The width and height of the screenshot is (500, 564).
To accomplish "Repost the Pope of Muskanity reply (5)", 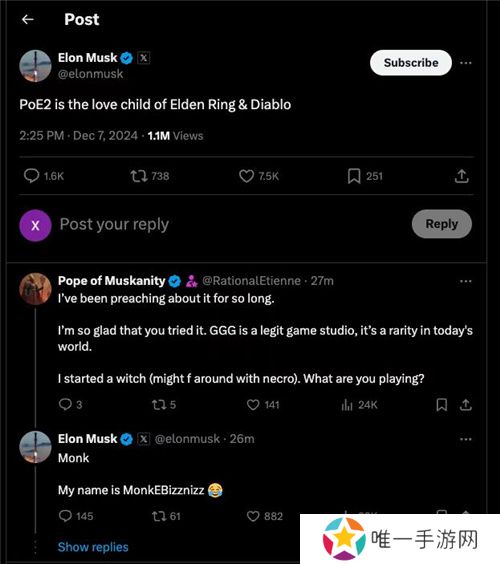I will click(x=164, y=405).
